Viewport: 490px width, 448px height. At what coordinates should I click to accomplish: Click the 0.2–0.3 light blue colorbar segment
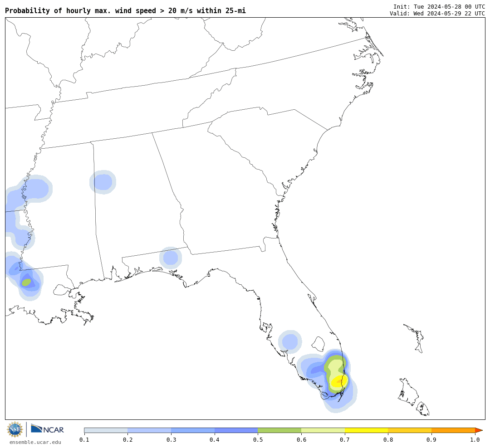(x=149, y=430)
